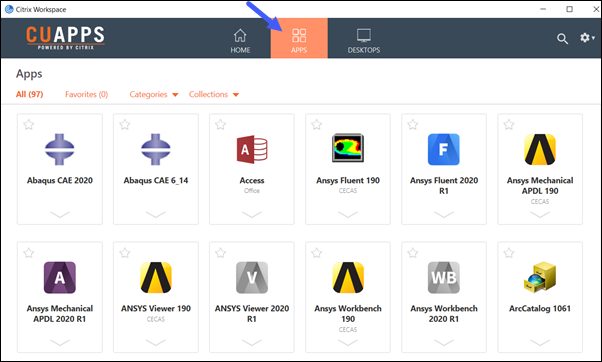Click the Ansys Workbench 190 title
The width and height of the screenshot is (602, 362).
(348, 314)
